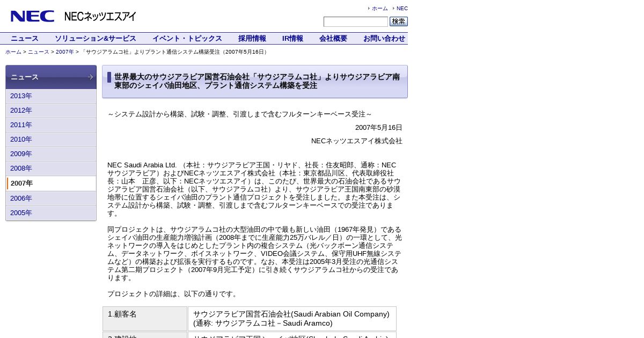The height and width of the screenshot is (338, 644).
Task: Select 2013年 in the news sidebar
Action: (51, 96)
